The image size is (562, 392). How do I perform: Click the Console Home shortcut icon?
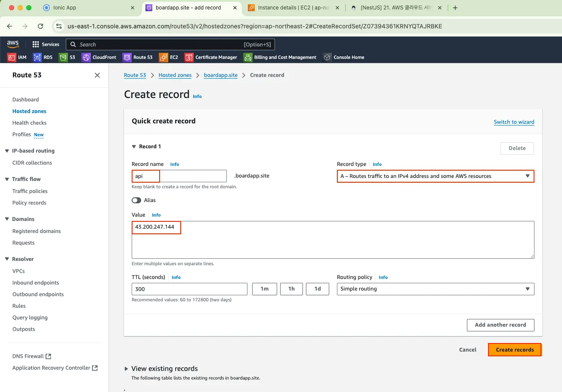pyautogui.click(x=327, y=57)
